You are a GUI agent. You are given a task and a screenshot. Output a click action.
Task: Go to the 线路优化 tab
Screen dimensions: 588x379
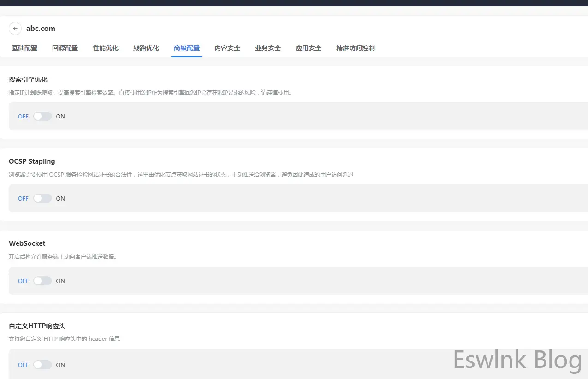coord(146,48)
